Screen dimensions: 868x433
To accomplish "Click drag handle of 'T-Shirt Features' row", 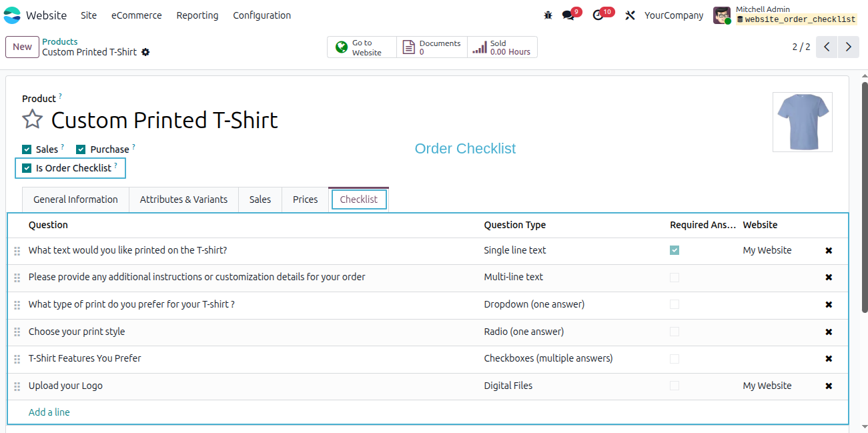I will tap(17, 359).
